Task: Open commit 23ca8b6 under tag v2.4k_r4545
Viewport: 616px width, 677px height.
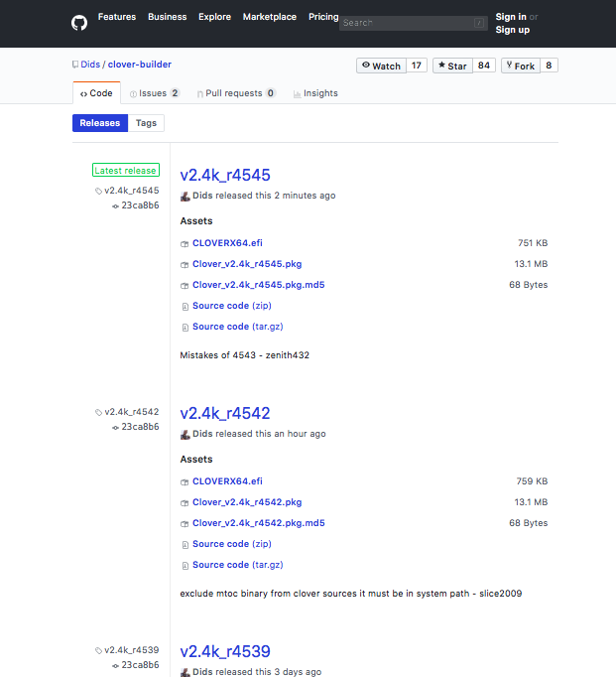Action: pos(140,205)
